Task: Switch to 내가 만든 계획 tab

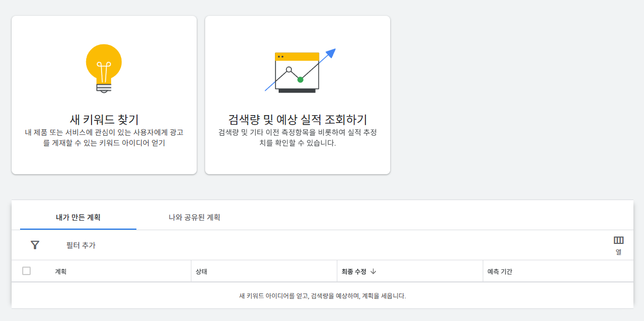Action: pyautogui.click(x=78, y=217)
